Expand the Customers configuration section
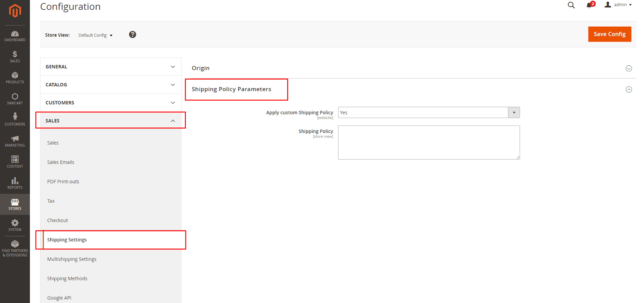The width and height of the screenshot is (644, 303). pyautogui.click(x=111, y=103)
